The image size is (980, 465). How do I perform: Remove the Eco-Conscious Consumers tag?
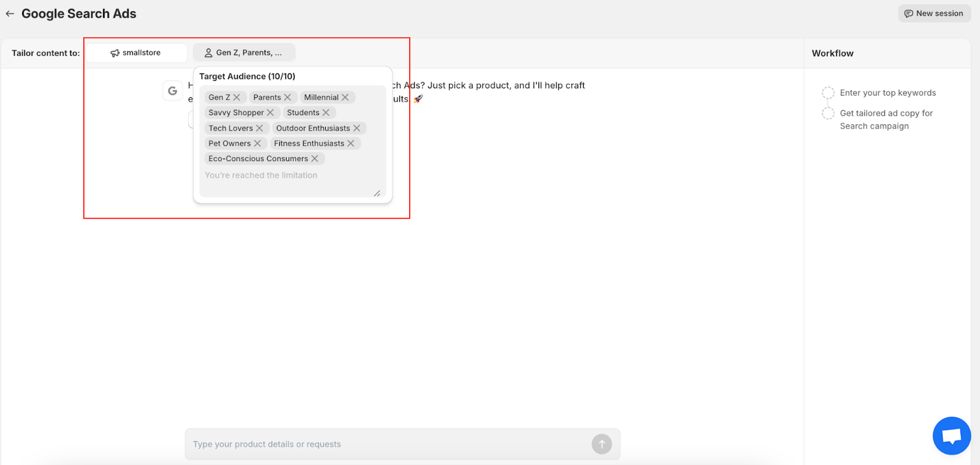315,159
